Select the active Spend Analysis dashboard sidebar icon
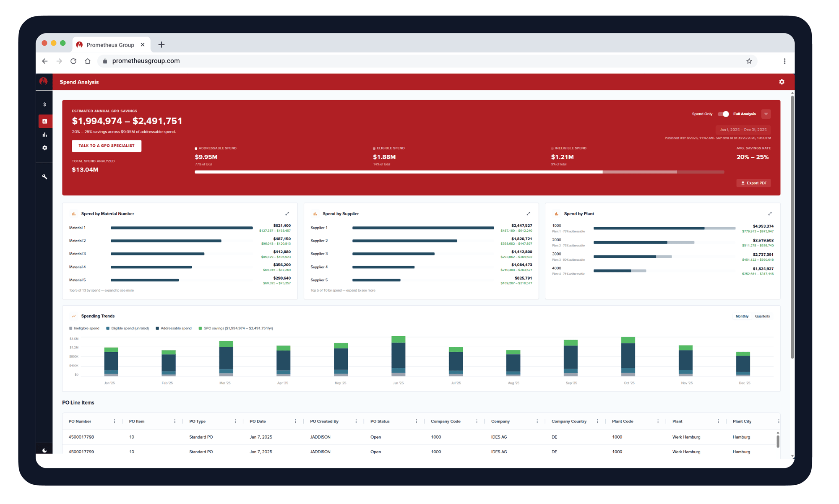This screenshot has width=839, height=504. pyautogui.click(x=45, y=121)
